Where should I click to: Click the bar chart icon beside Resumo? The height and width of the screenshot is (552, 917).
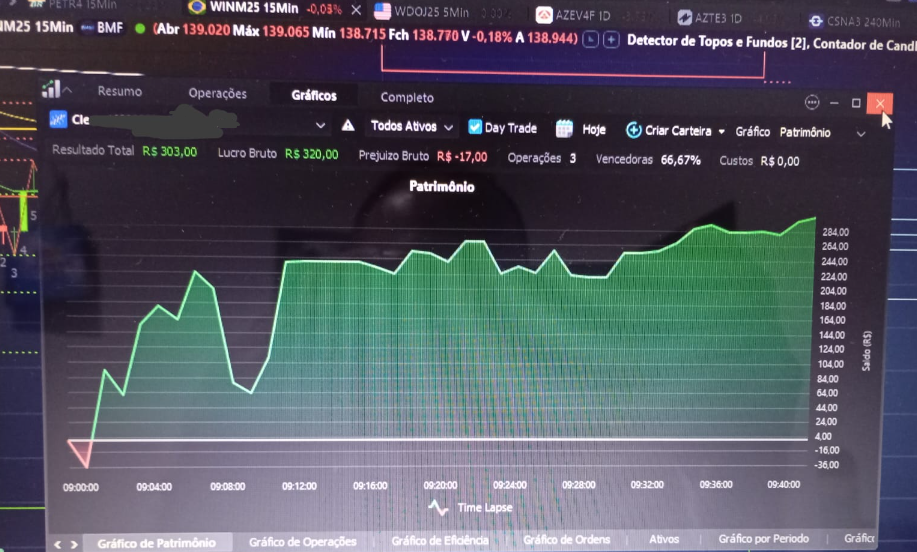[x=50, y=90]
